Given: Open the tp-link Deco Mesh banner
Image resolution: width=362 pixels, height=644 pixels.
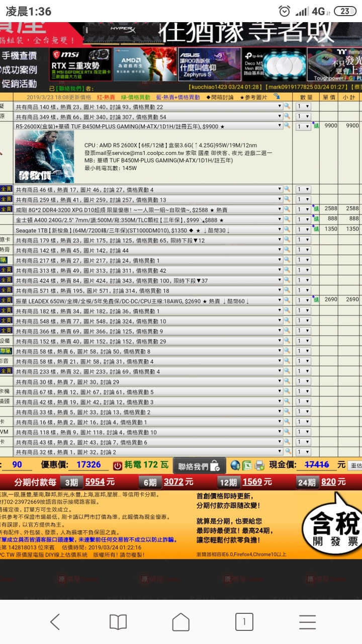Looking at the screenshot, I should click(x=274, y=64).
